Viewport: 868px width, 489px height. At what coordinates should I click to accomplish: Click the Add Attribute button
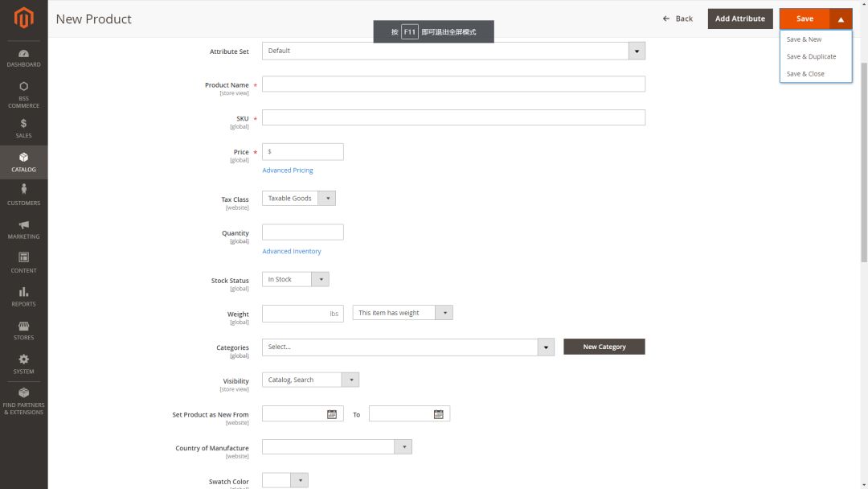coord(740,18)
